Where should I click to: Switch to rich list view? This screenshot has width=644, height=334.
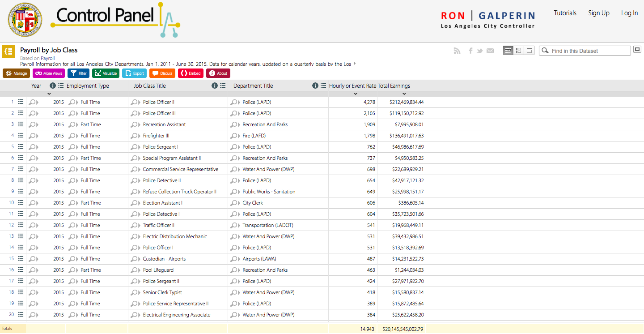click(518, 51)
